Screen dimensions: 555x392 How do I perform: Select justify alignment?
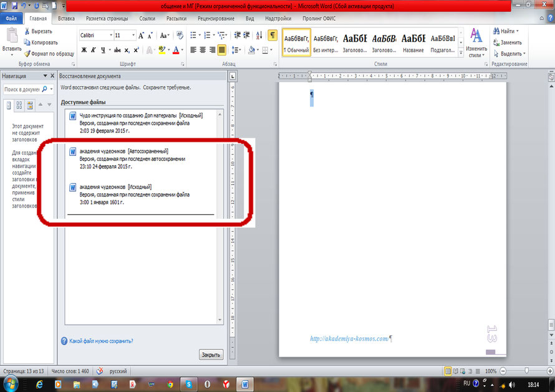(221, 50)
